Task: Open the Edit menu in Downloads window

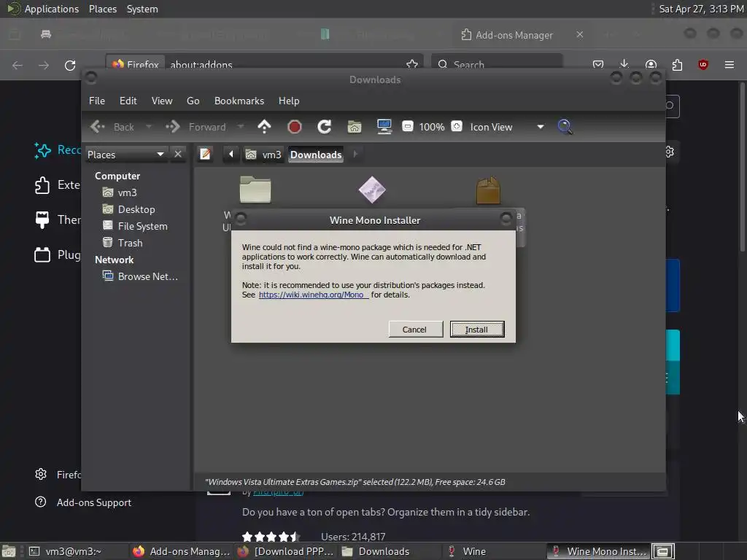Action: [128, 101]
